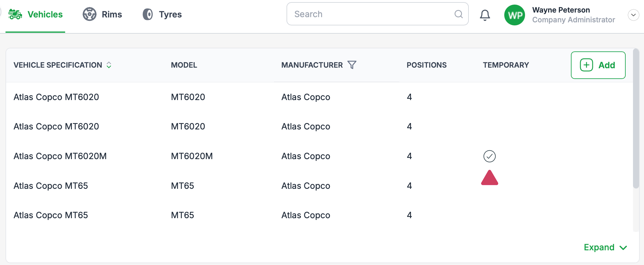Toggle temporary checkmark for MT6020M
The height and width of the screenshot is (265, 644).
(x=489, y=156)
